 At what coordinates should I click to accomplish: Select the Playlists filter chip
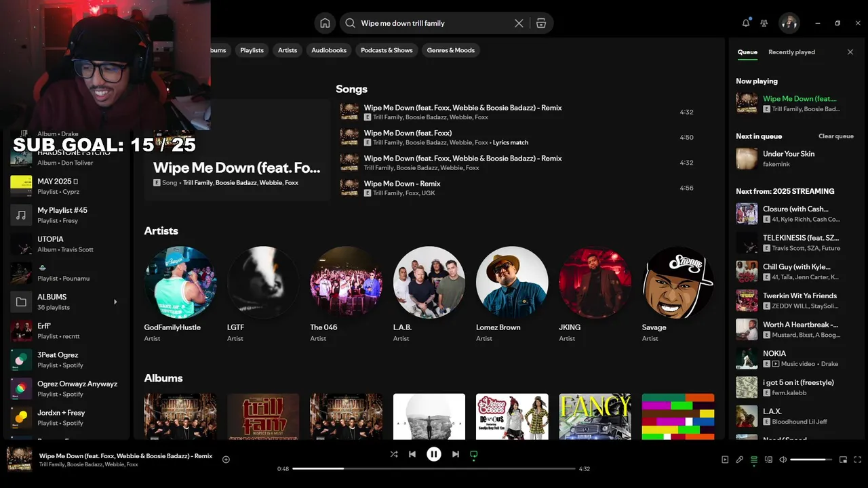coord(252,50)
